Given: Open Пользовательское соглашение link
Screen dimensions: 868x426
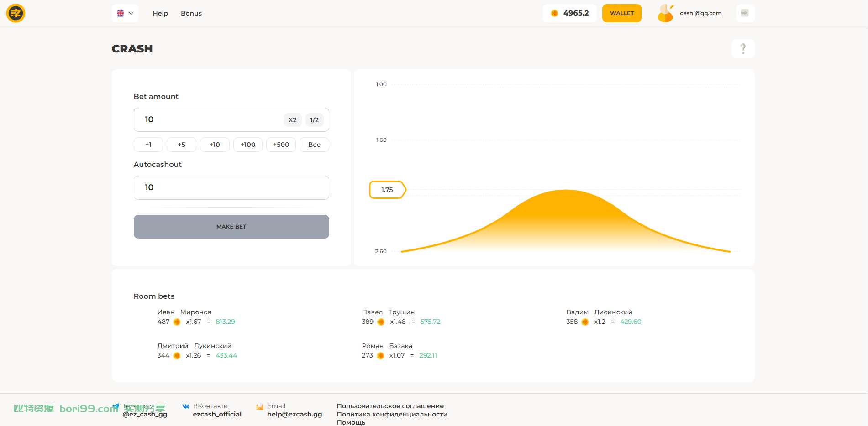Looking at the screenshot, I should pyautogui.click(x=390, y=406).
